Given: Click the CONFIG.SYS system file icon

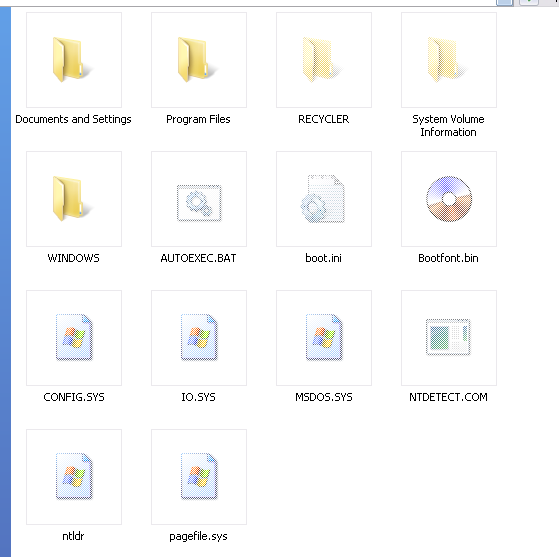Looking at the screenshot, I should [x=74, y=338].
